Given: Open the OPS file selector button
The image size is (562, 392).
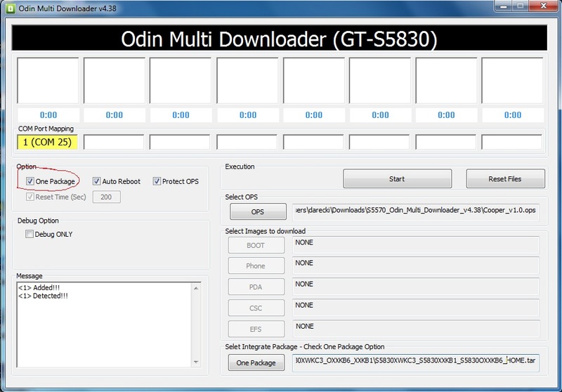Looking at the screenshot, I should click(258, 212).
